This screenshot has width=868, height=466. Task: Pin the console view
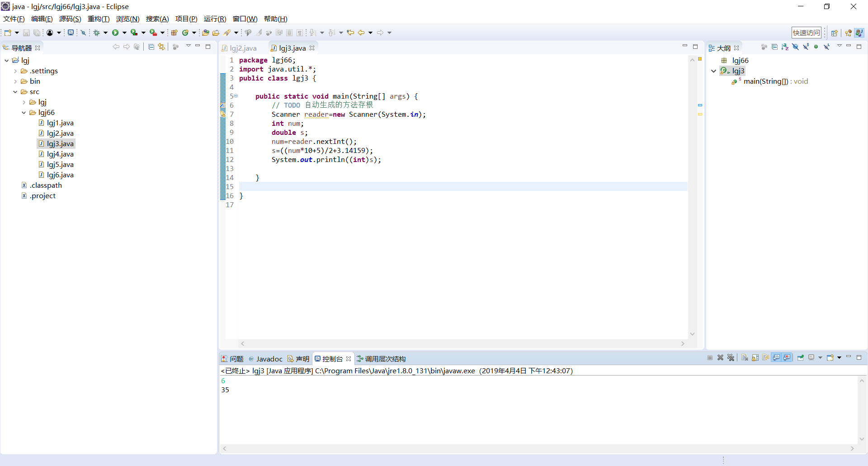[x=800, y=358]
